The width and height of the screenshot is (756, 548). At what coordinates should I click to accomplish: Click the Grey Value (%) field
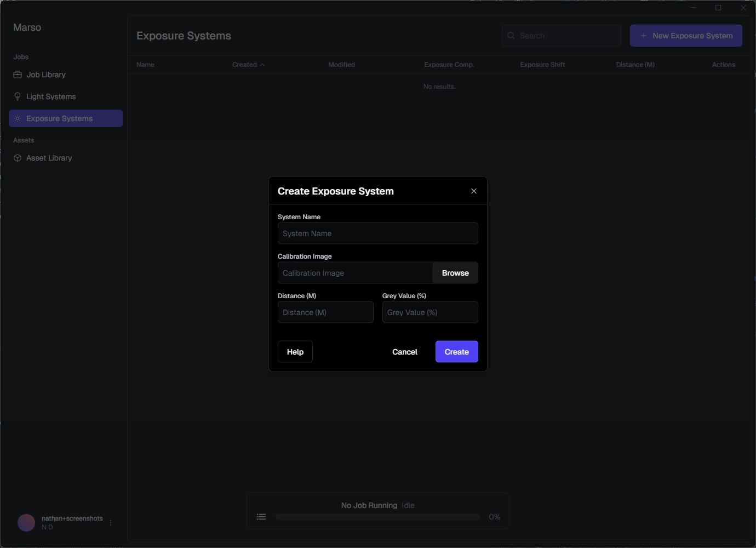tap(429, 312)
